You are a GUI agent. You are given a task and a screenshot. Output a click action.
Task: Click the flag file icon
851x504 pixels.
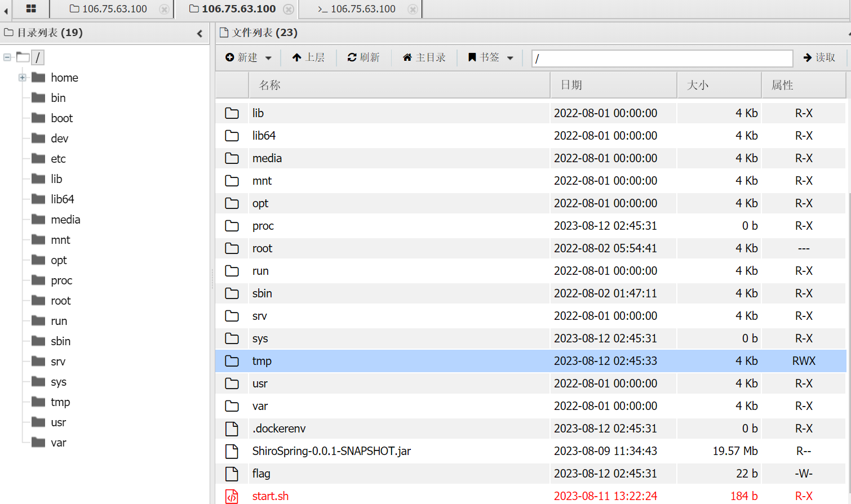232,474
